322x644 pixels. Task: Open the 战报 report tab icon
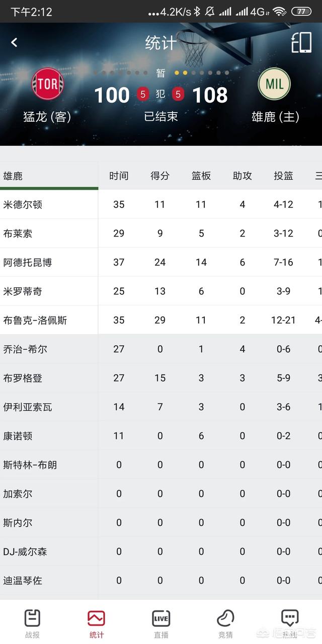tap(32, 618)
